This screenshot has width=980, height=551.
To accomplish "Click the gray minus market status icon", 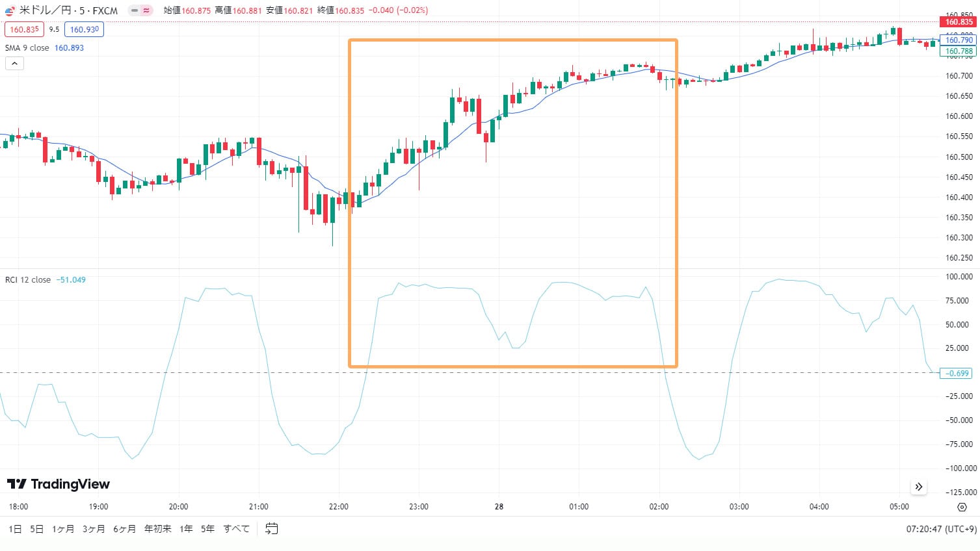I will (x=135, y=10).
